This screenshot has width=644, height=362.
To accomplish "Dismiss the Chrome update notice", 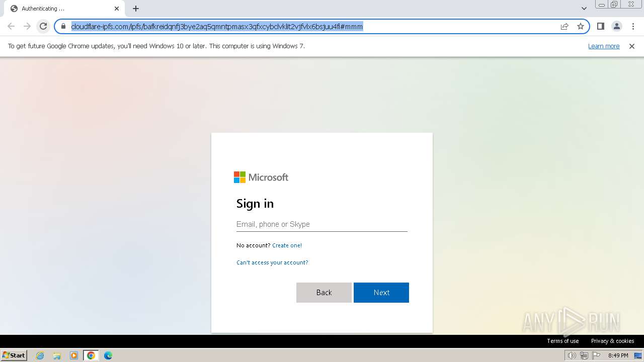I will [x=632, y=46].
